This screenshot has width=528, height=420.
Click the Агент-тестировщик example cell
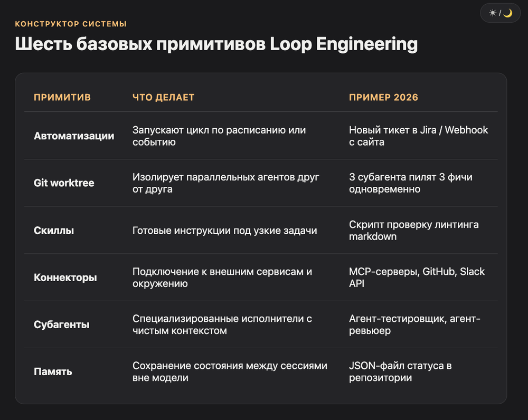414,324
